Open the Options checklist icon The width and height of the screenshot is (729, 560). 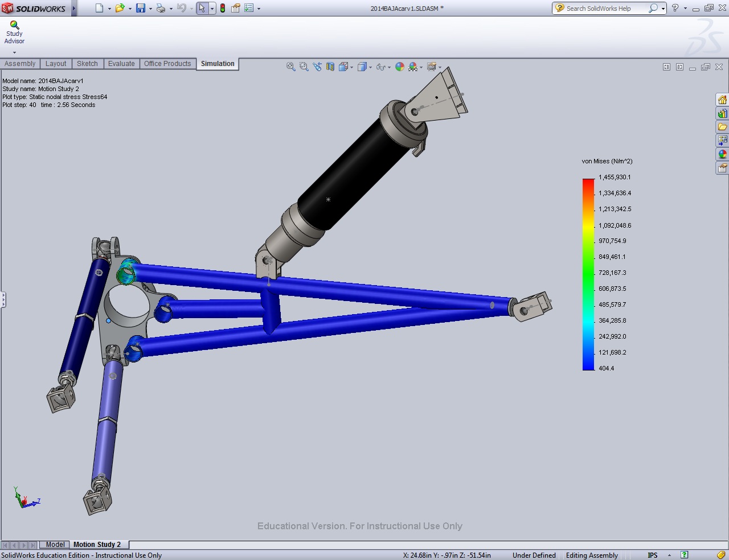coord(249,8)
